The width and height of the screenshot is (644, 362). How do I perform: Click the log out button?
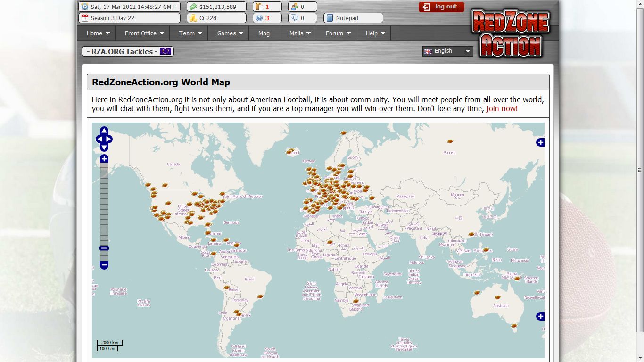coord(441,7)
